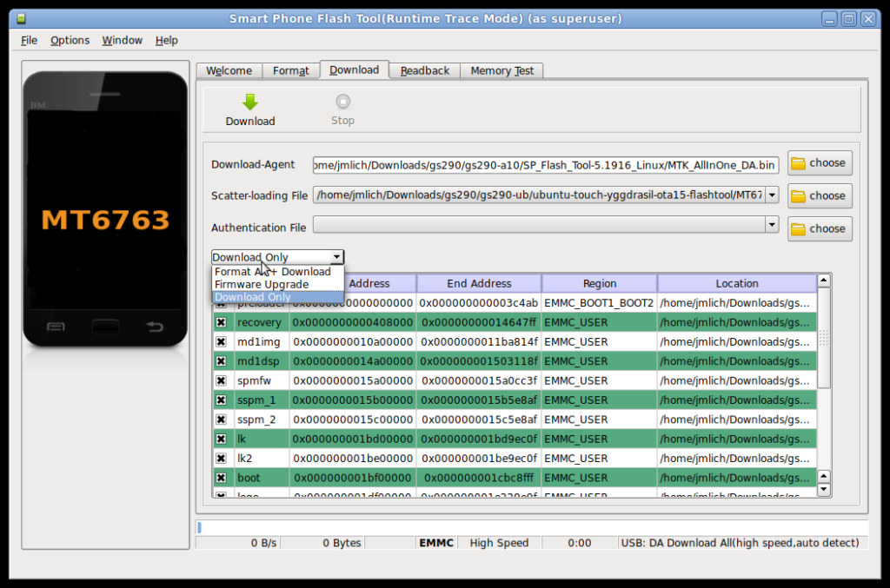Switch to the Format tab
Screen dimensions: 890x588
[x=290, y=71]
